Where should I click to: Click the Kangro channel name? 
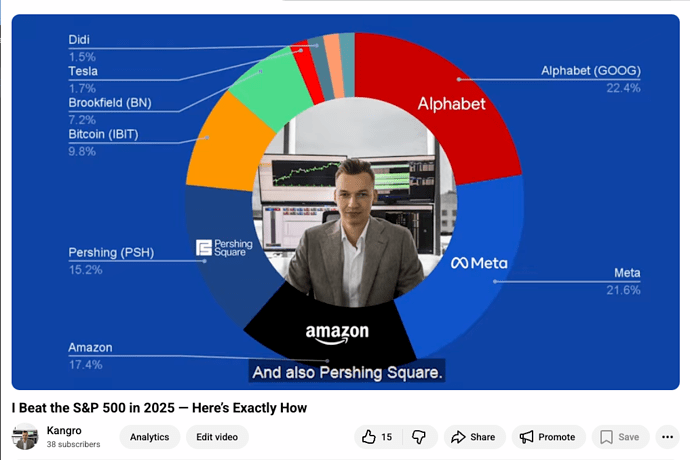pyautogui.click(x=64, y=430)
